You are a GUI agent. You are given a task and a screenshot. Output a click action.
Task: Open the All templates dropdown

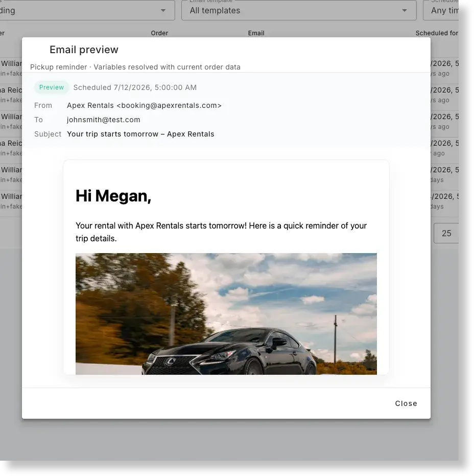click(299, 10)
